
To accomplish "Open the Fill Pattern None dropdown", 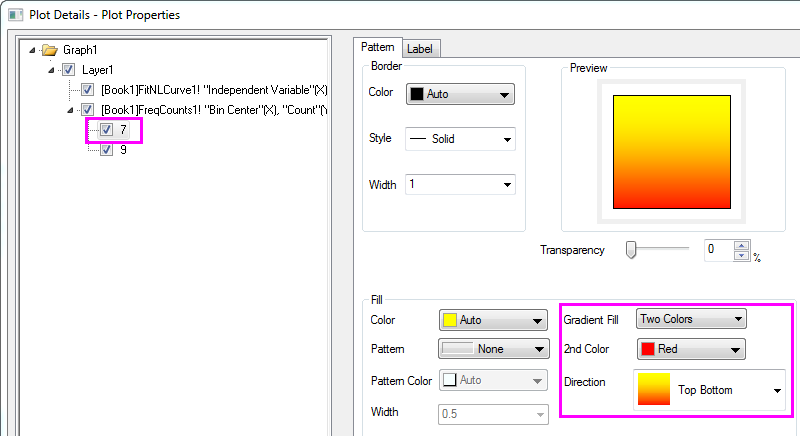I will click(494, 349).
